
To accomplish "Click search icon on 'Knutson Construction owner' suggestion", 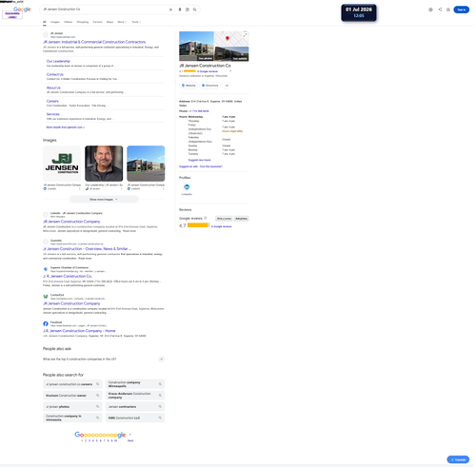I will click(x=98, y=395).
